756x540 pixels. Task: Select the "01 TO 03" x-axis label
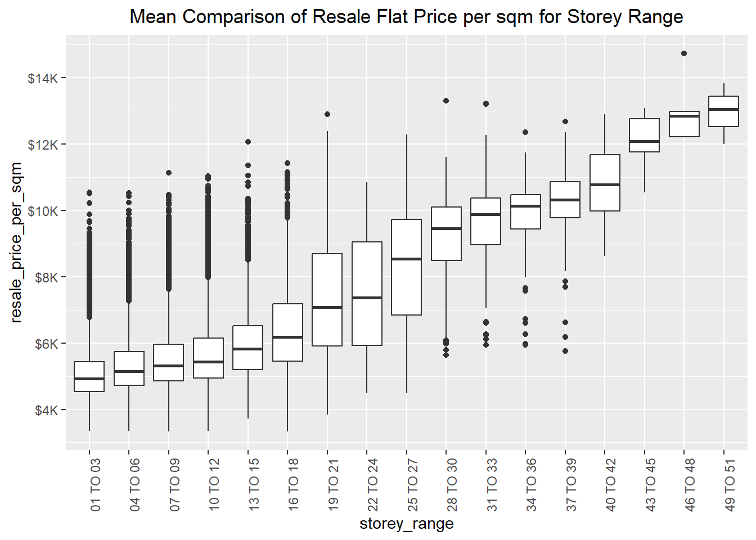coord(96,484)
